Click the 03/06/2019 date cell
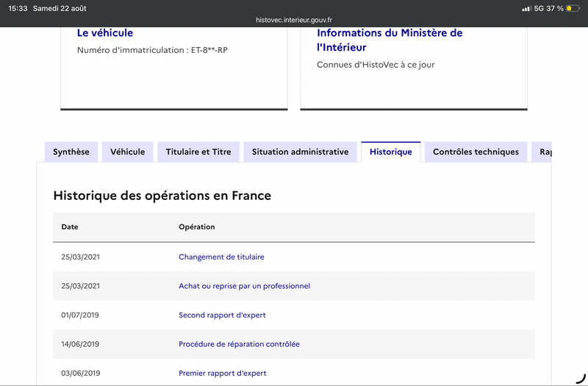 (x=81, y=374)
